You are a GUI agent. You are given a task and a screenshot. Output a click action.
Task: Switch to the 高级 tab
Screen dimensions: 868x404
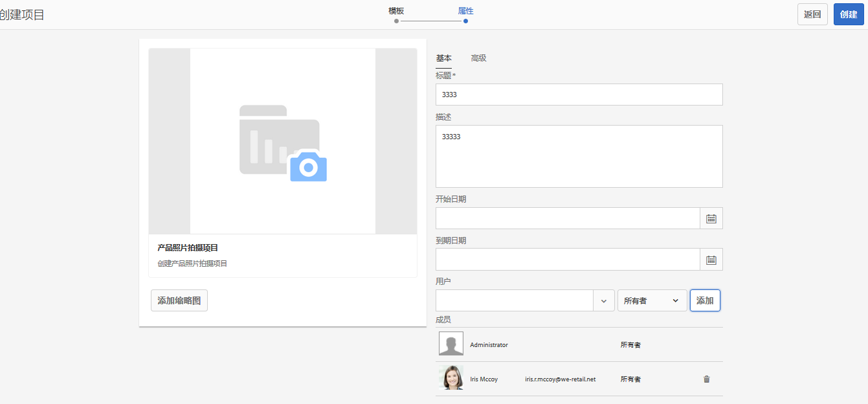point(479,58)
